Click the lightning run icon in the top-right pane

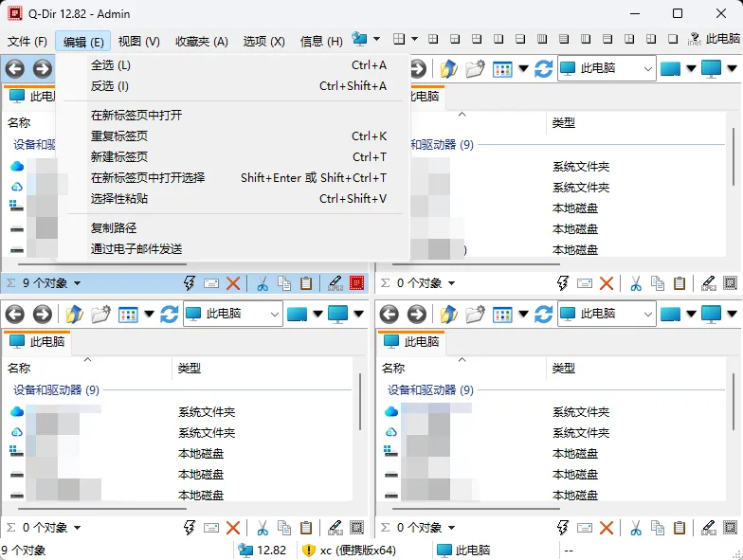(x=563, y=282)
